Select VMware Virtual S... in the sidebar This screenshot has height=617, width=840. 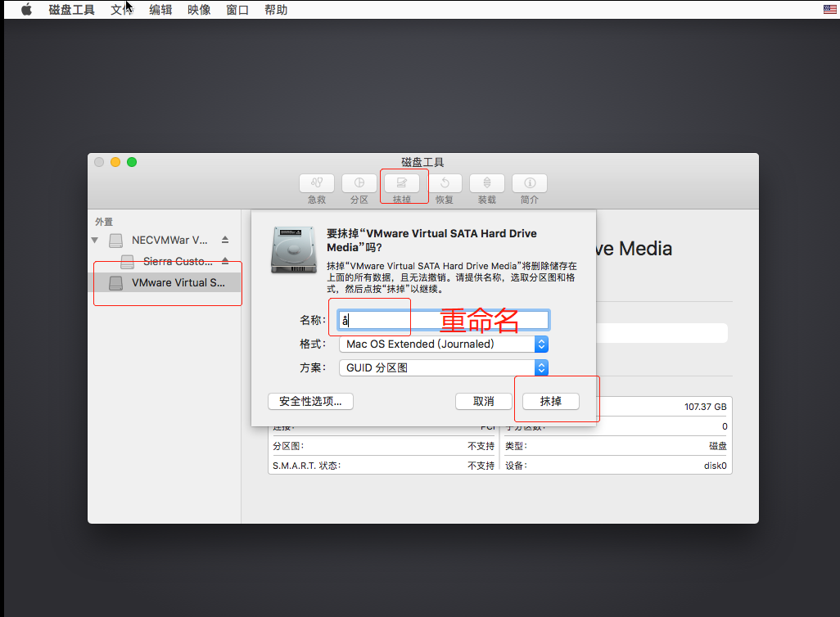point(165,283)
